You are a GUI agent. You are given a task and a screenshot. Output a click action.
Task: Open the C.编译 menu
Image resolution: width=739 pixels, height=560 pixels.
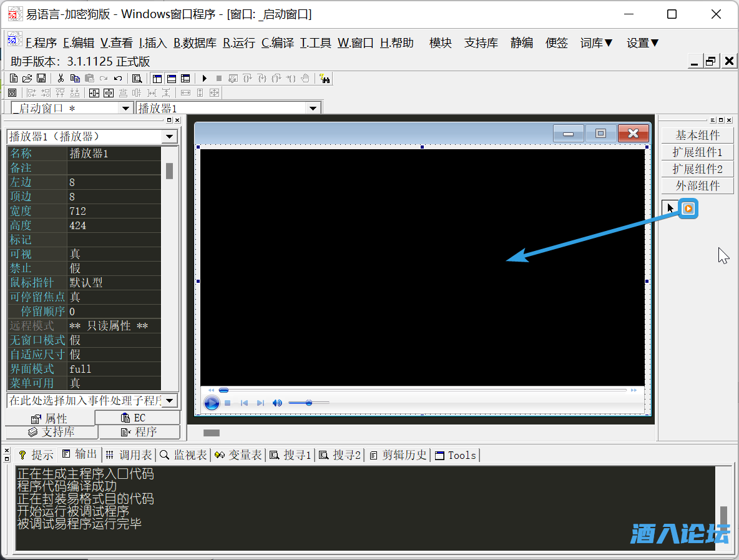(x=277, y=43)
